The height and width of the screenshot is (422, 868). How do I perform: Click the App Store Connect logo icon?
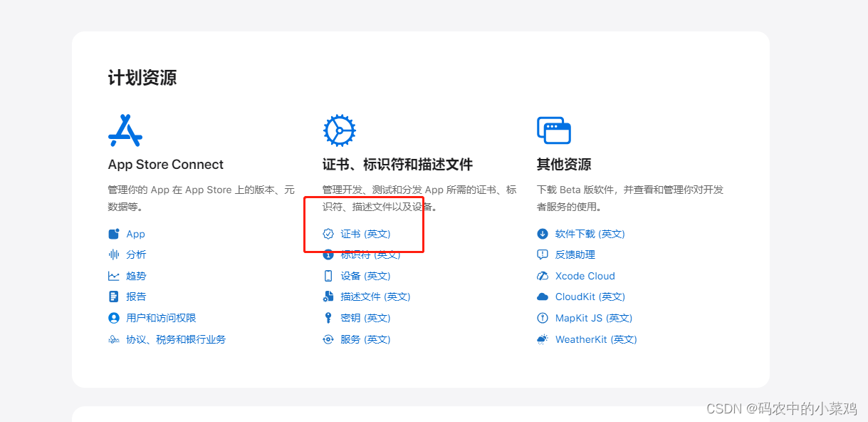[125, 130]
